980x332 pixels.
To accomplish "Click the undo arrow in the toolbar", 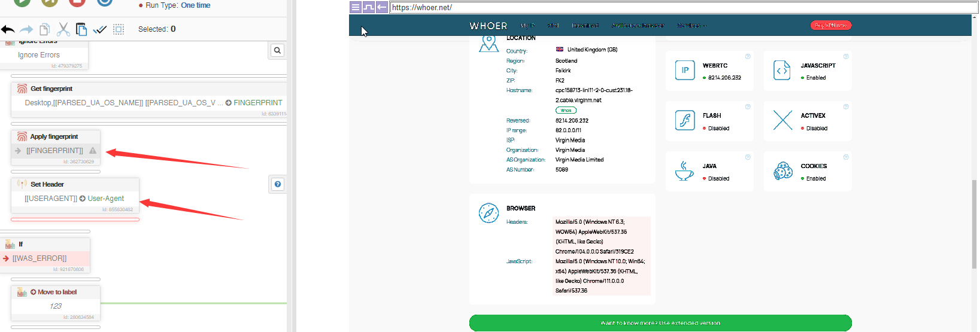I will [x=8, y=29].
